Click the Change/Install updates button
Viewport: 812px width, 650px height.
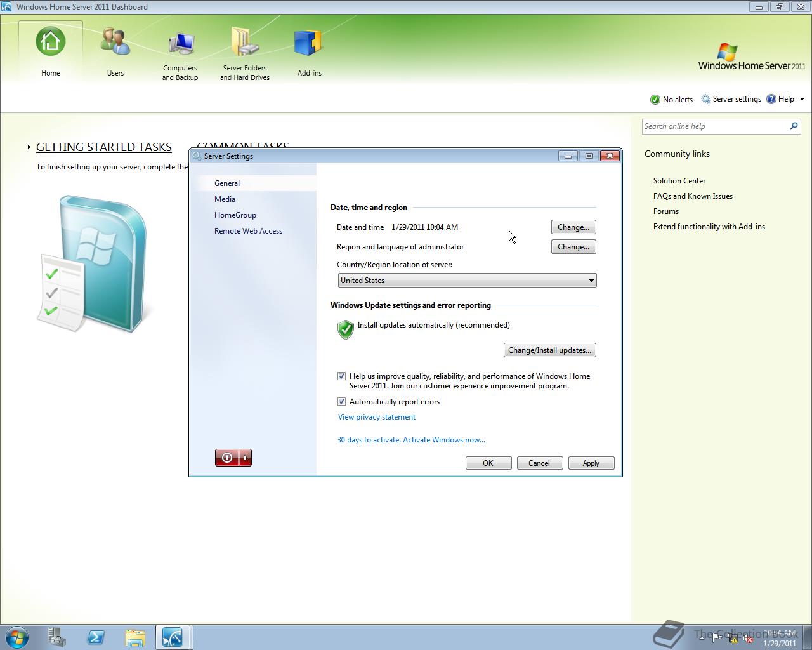549,350
